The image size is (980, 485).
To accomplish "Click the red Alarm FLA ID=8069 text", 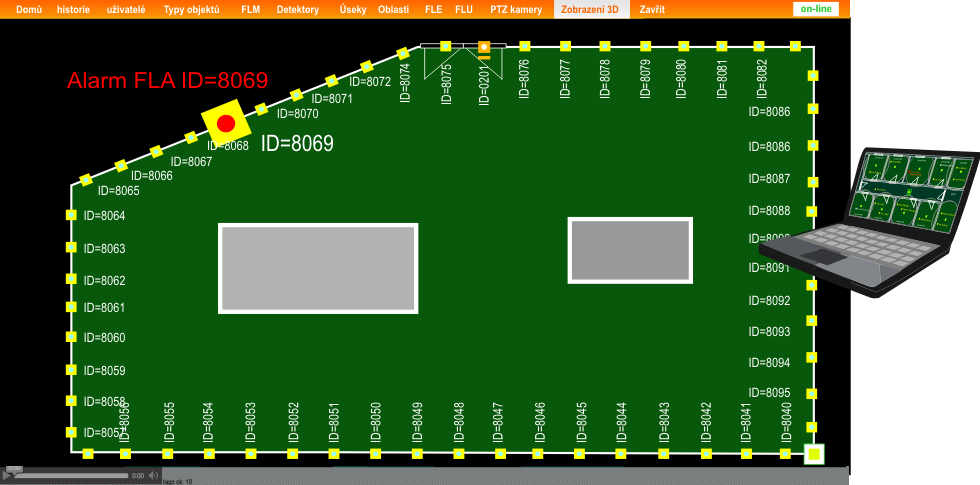I will pyautogui.click(x=168, y=81).
